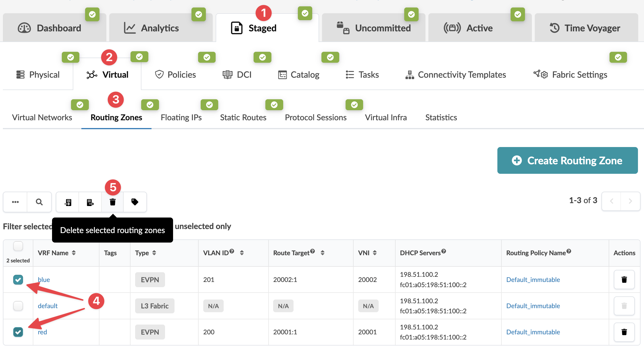Click the import routing zones icon

[x=68, y=202]
